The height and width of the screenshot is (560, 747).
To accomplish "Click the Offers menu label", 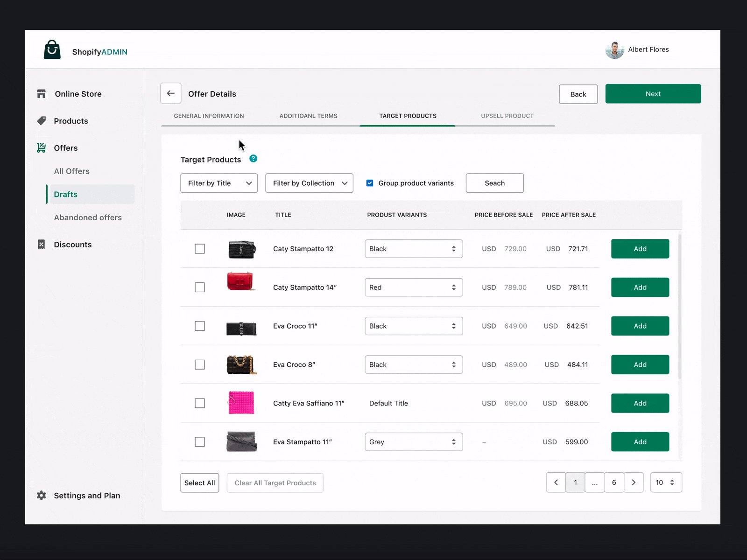I will tap(66, 148).
